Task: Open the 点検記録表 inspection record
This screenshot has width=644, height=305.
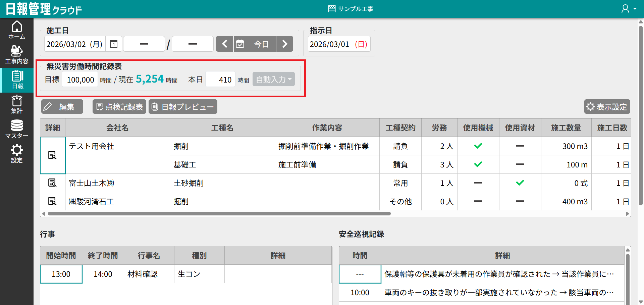Action: (x=119, y=107)
